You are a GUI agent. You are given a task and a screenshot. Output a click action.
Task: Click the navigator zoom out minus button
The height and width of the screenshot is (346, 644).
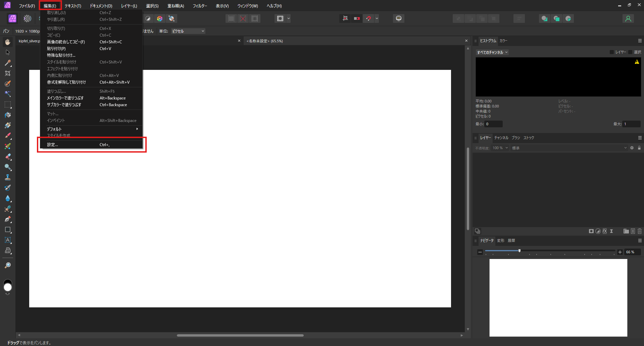pos(480,252)
